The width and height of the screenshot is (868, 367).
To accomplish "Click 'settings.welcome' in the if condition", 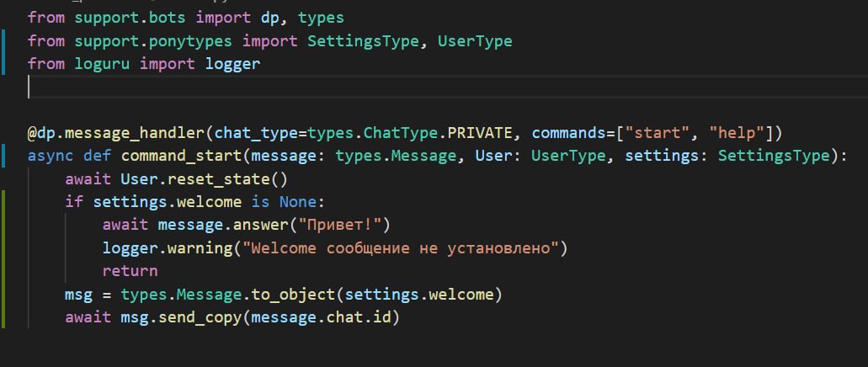I will click(x=168, y=202).
